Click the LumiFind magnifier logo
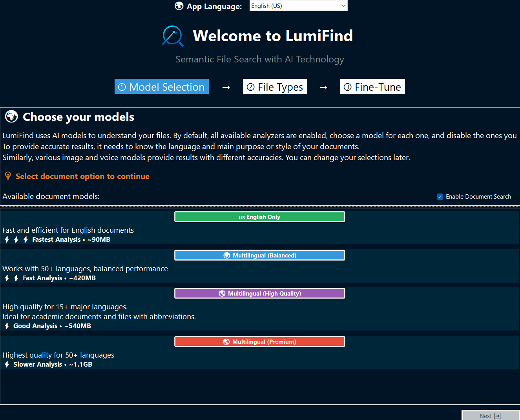The image size is (520, 420). (x=173, y=36)
